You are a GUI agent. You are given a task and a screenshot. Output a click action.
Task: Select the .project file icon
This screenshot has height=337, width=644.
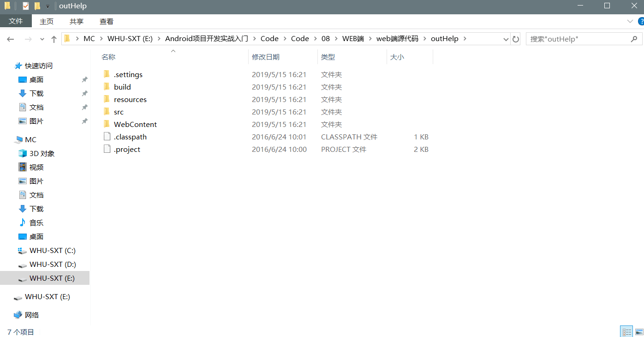107,149
